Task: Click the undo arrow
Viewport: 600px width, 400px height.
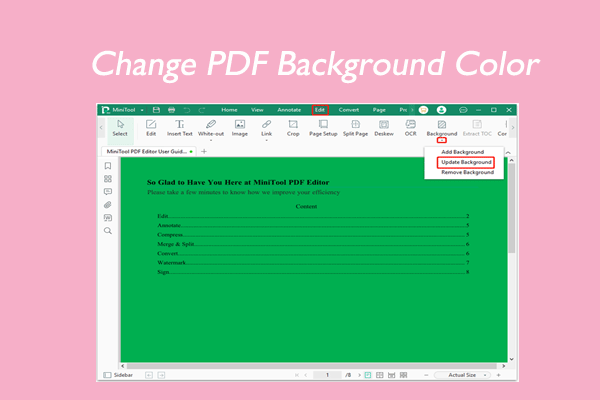Action: click(187, 110)
